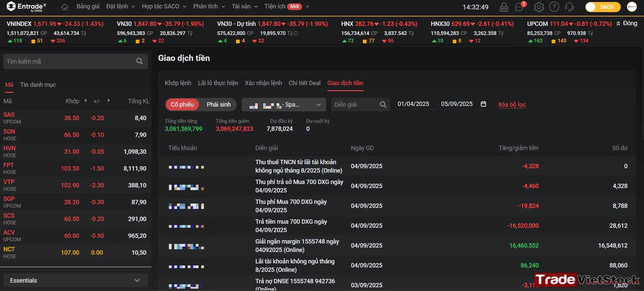Click Tăng/giảm tiền column header
This screenshot has height=291, width=644.
pyautogui.click(x=519, y=148)
